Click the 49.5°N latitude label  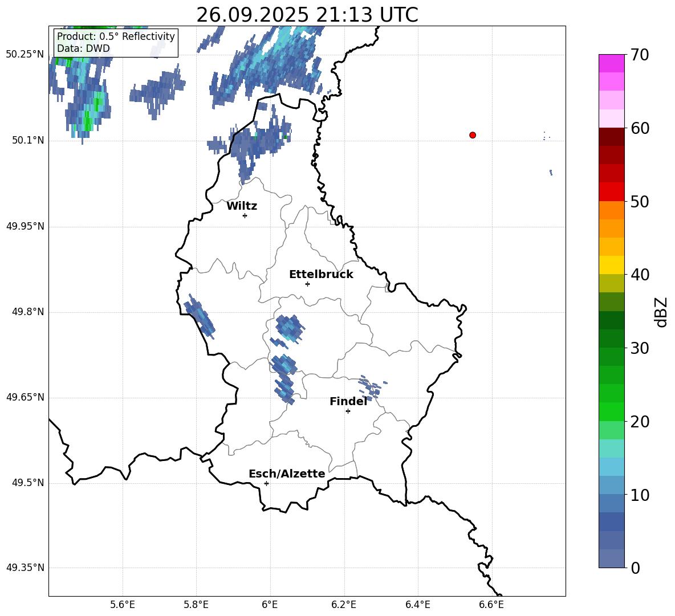click(x=28, y=483)
